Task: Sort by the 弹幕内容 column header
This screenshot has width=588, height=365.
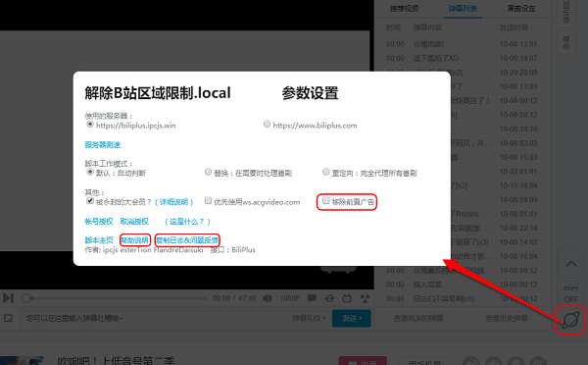Action: (x=427, y=27)
